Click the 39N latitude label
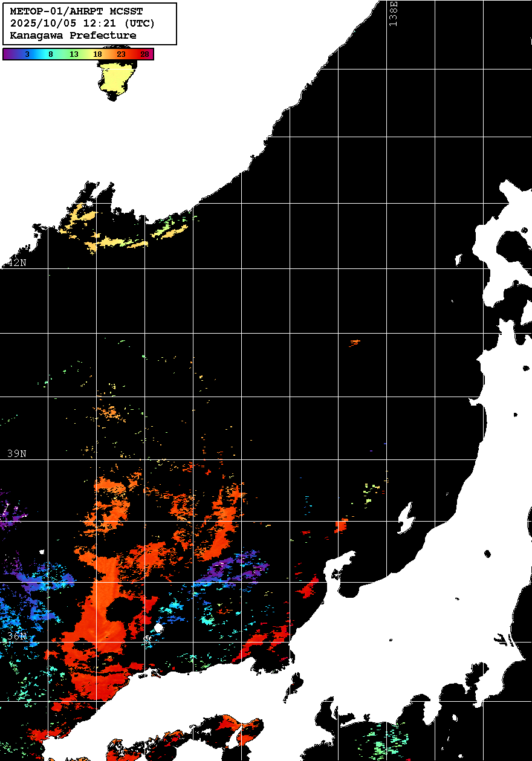Image resolution: width=532 pixels, height=761 pixels. coord(17,453)
